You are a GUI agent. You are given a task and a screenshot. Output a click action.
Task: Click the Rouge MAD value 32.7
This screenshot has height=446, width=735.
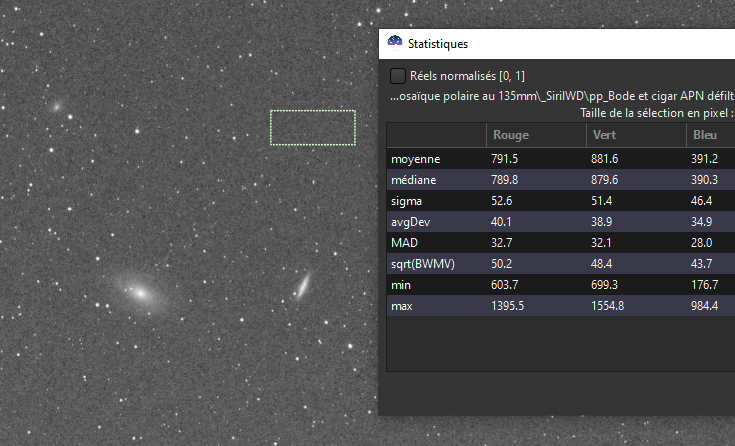[501, 243]
